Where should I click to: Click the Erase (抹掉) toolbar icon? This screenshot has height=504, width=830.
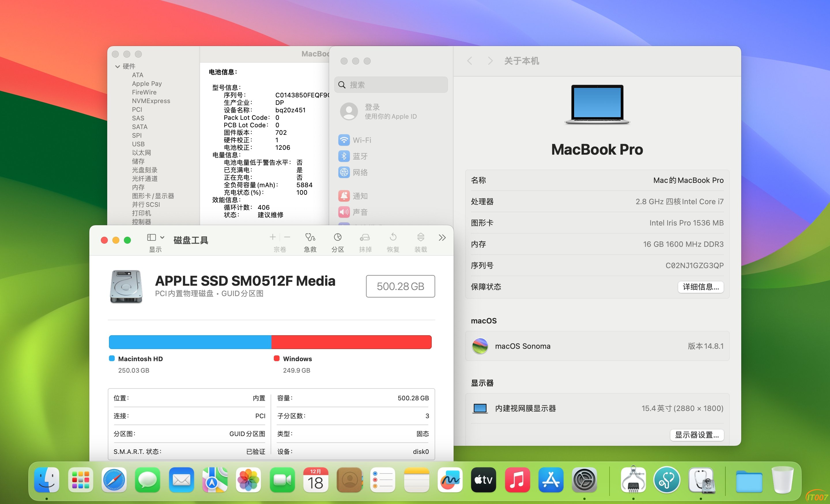pos(365,238)
